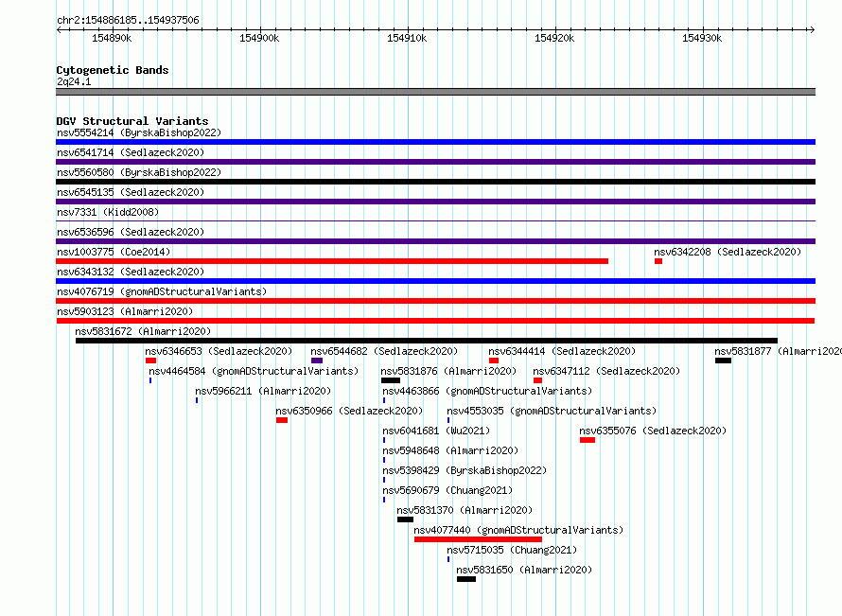Click the DGV Structural Variants track title
Screen dimensions: 842x616
click(x=132, y=121)
